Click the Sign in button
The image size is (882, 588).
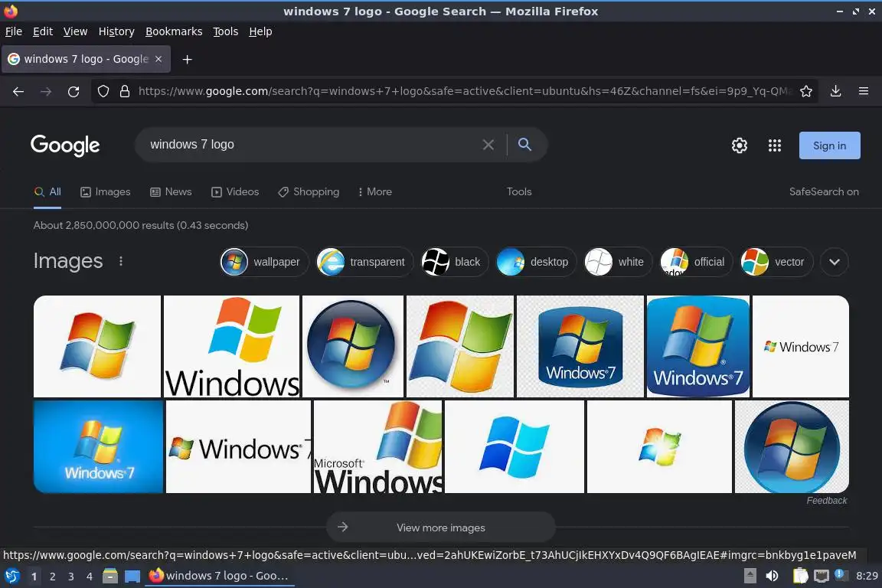(829, 145)
